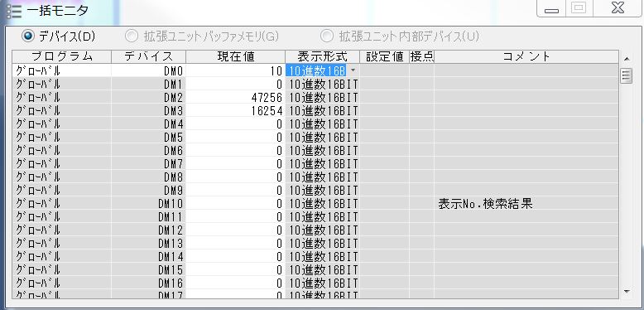The width and height of the screenshot is (644, 310).
Task: Select the current value 16254 of DM3
Action: pos(236,110)
